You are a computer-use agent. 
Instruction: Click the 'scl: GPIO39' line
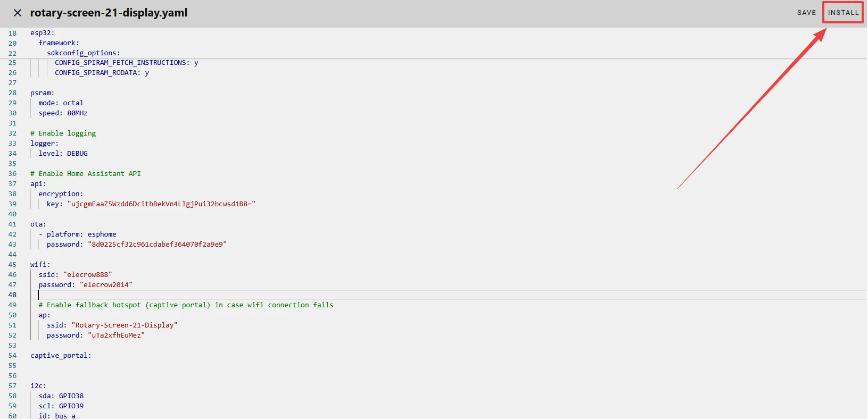point(61,406)
